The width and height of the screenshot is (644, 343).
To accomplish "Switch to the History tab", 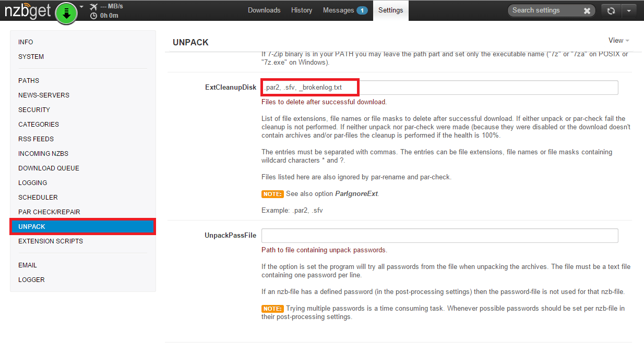I will [x=302, y=10].
